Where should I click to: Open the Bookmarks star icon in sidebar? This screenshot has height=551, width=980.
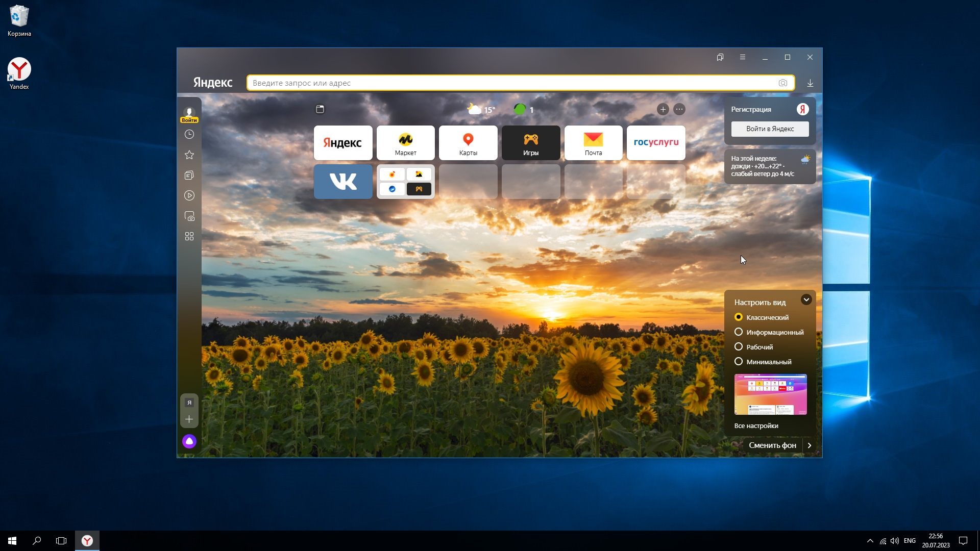tap(189, 155)
